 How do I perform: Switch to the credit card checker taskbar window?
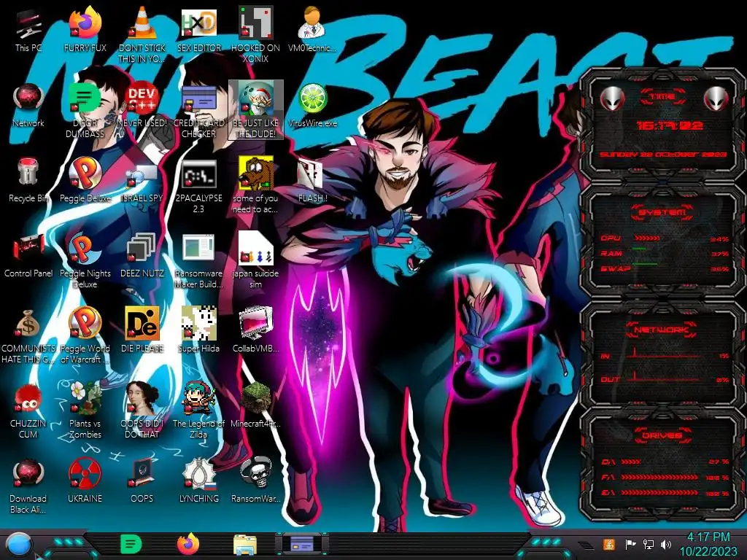click(x=302, y=543)
